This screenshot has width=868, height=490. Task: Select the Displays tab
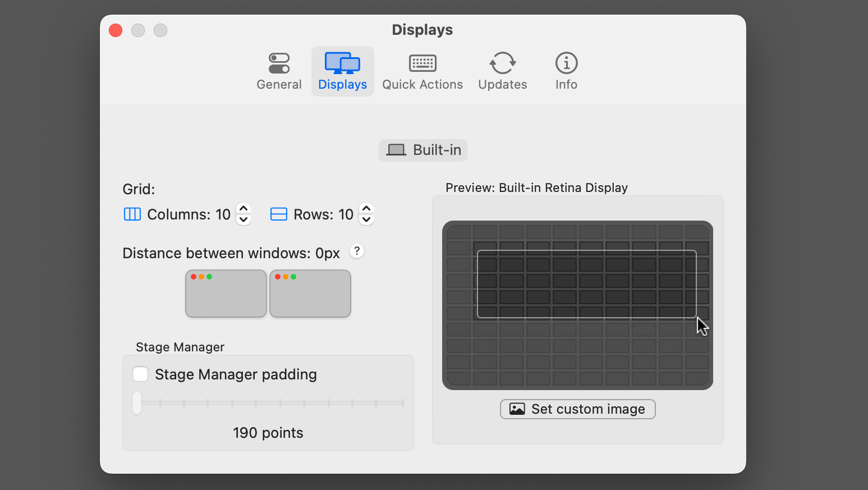[342, 71]
